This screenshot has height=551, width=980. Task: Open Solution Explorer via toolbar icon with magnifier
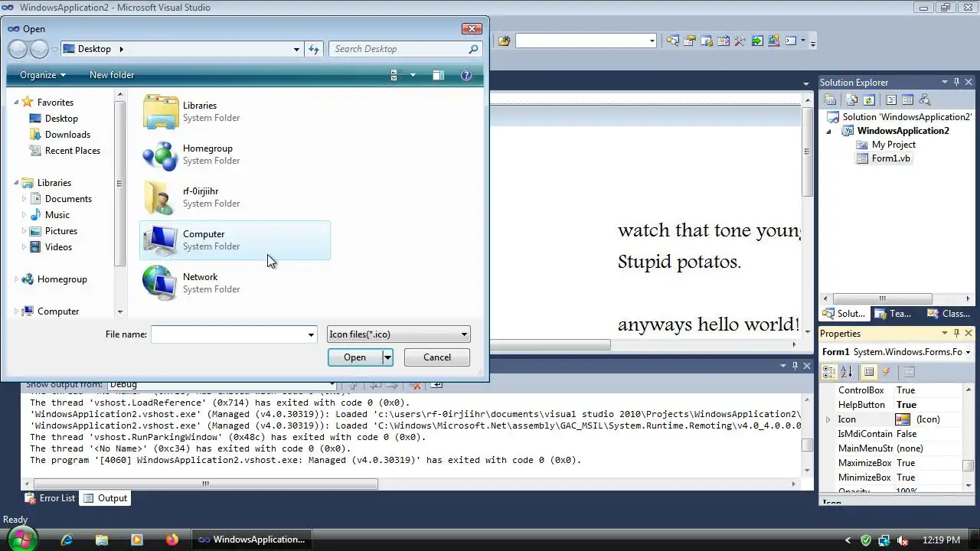pos(673,41)
